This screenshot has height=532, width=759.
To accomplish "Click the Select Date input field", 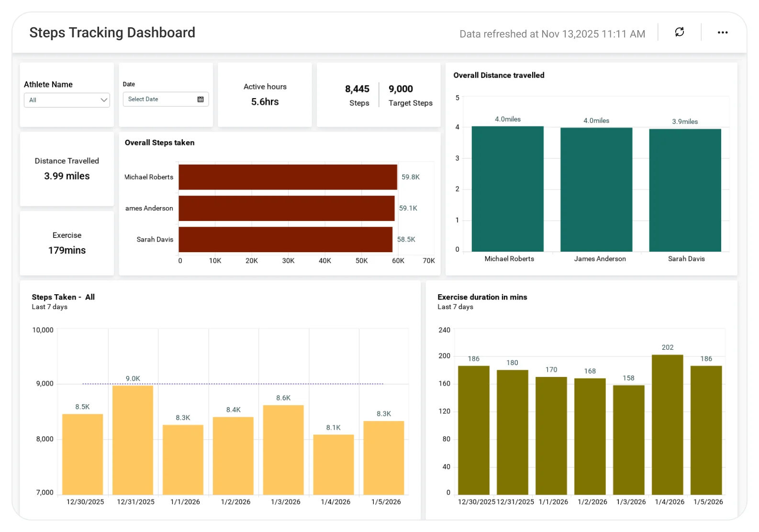I will (166, 99).
